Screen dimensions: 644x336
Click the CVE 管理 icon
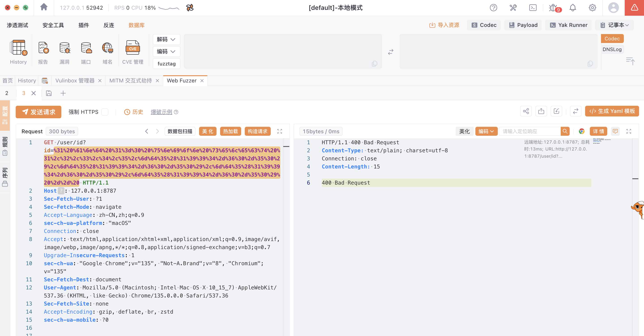[x=133, y=48]
